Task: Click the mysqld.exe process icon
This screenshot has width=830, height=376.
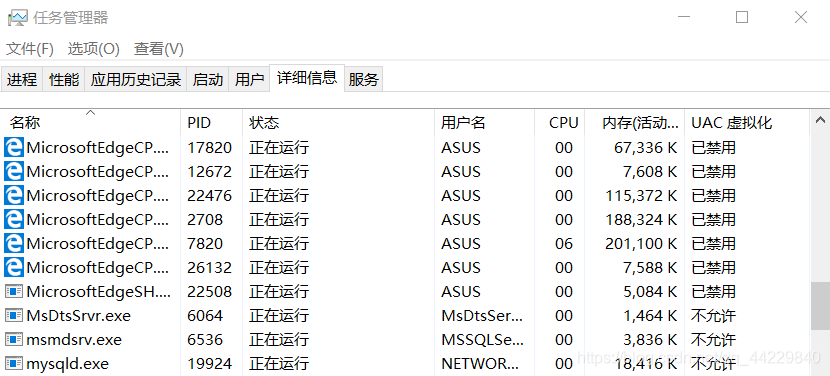Action: pos(14,364)
